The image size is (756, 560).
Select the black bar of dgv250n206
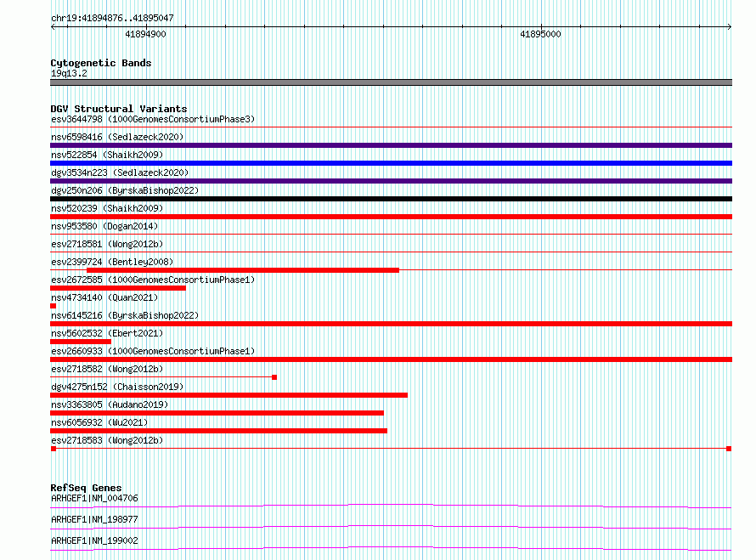point(391,199)
